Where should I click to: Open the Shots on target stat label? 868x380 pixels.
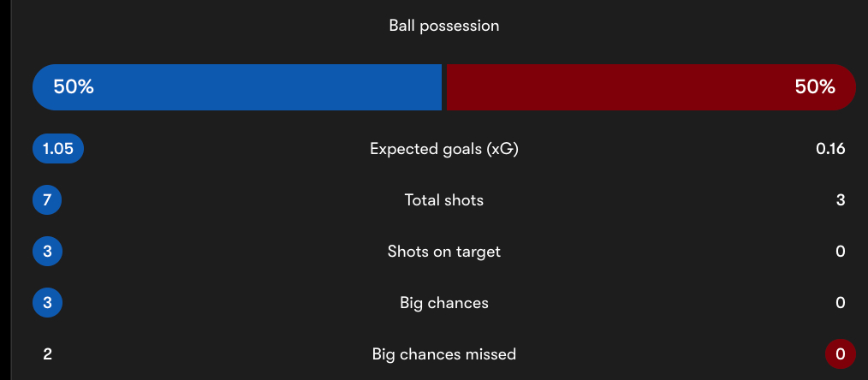pos(443,252)
